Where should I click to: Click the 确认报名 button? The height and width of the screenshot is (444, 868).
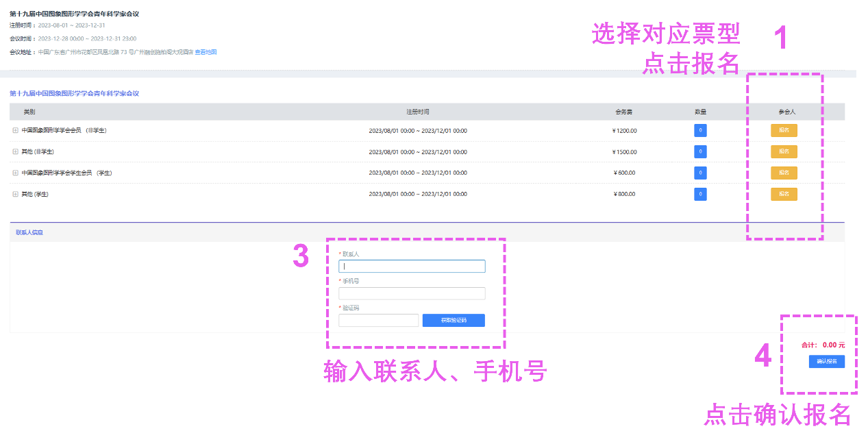click(x=826, y=362)
